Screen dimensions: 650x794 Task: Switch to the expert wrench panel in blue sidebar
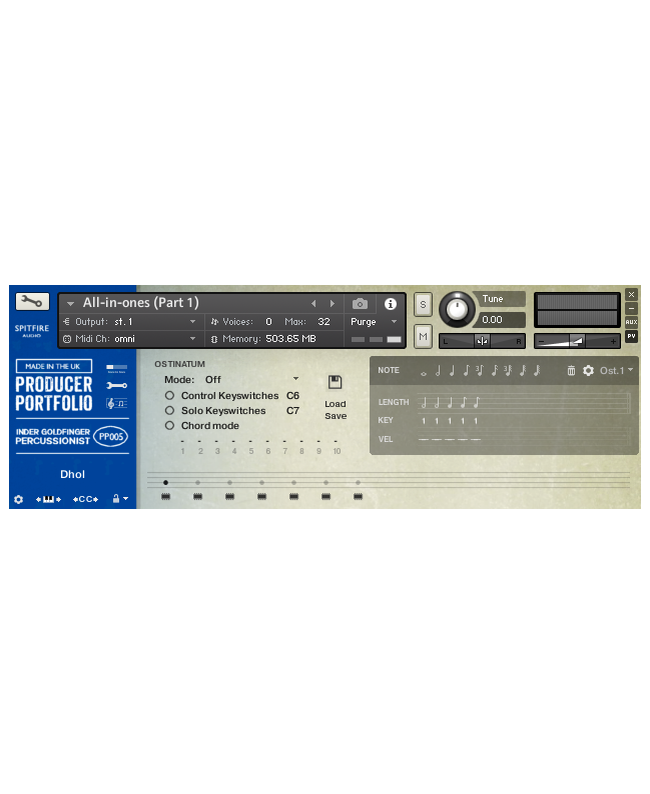tap(116, 385)
